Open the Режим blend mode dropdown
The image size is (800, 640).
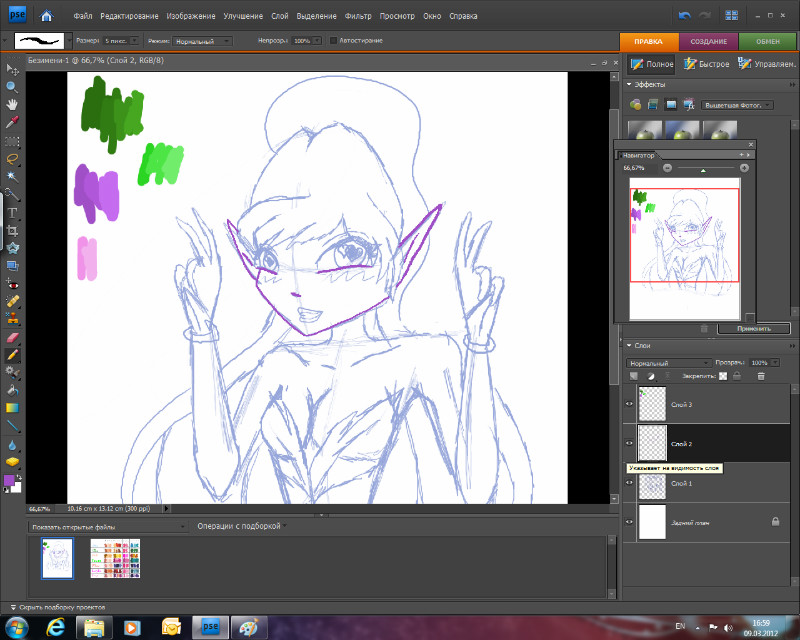pos(204,40)
